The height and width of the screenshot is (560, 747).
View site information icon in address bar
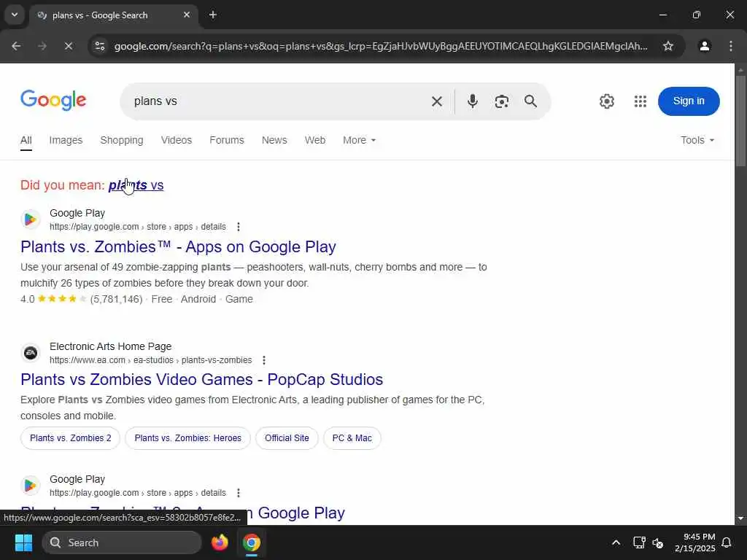pos(100,46)
